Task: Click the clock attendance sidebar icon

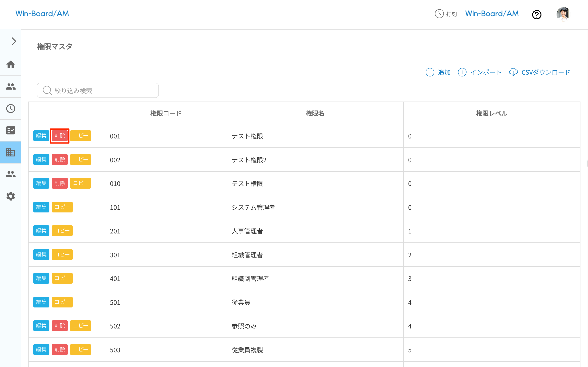Action: pos(11,108)
